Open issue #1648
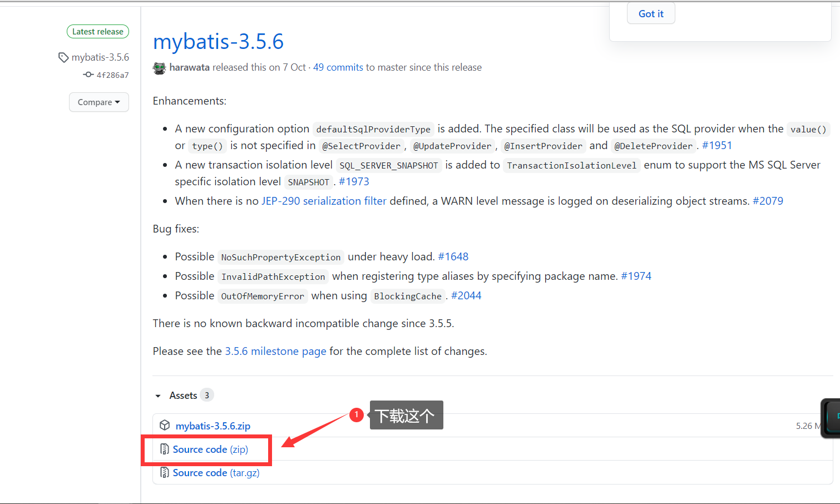This screenshot has width=840, height=504. pos(453,256)
